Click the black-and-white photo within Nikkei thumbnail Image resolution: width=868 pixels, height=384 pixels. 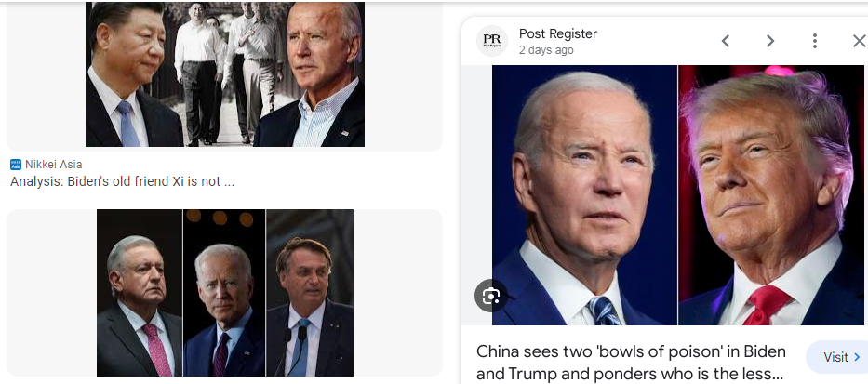[233, 74]
